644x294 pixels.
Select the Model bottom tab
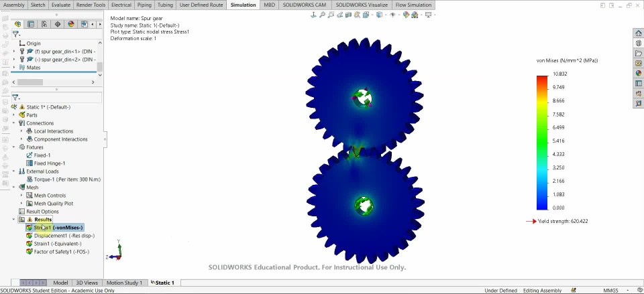(60, 283)
